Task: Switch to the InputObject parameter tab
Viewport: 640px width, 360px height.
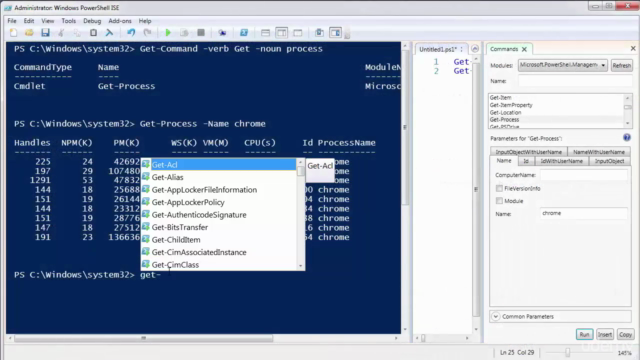Action: point(609,161)
